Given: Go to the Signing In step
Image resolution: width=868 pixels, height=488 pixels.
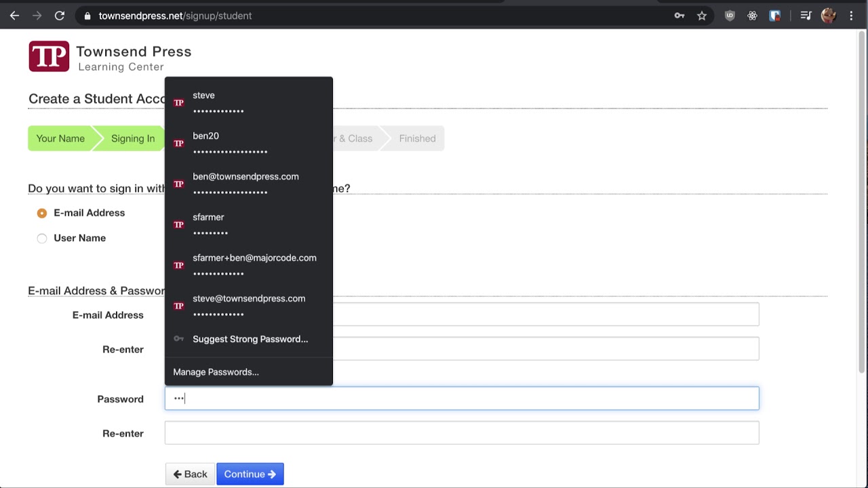Looking at the screenshot, I should point(133,138).
